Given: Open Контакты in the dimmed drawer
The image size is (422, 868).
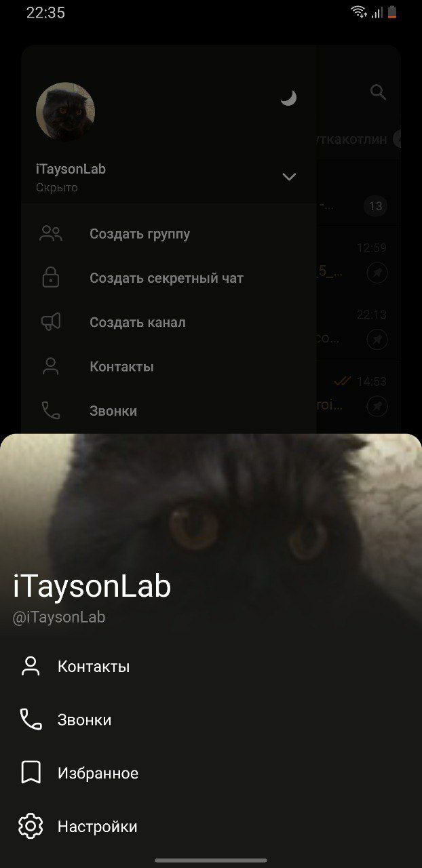Looking at the screenshot, I should (168, 367).
